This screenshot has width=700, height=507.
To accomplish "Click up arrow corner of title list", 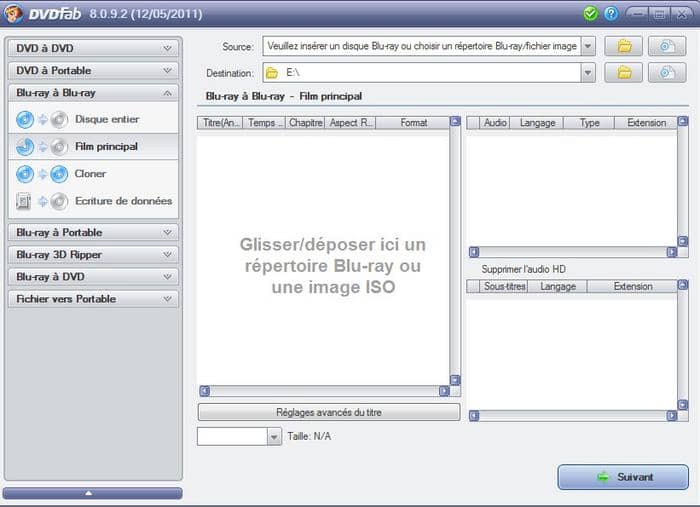I will click(455, 121).
